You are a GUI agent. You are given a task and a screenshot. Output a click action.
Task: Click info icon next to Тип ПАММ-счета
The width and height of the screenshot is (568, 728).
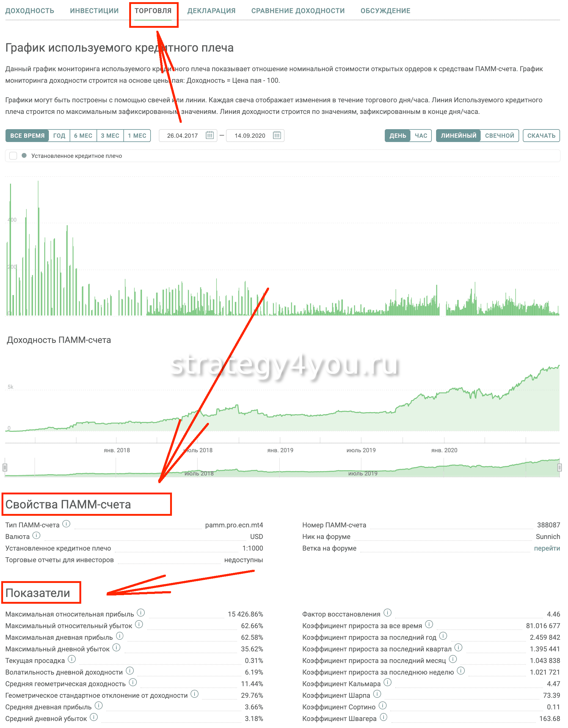pos(66,524)
